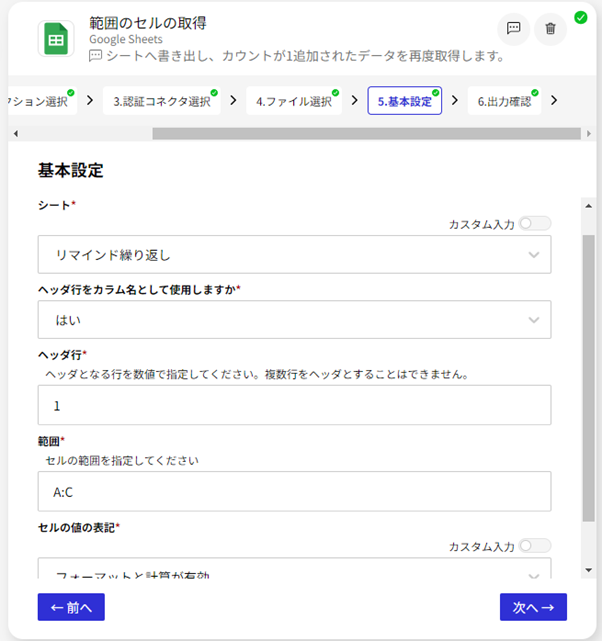Go to the 6.出力確認 step tab
Viewport: 602px width, 641px height.
[x=503, y=101]
